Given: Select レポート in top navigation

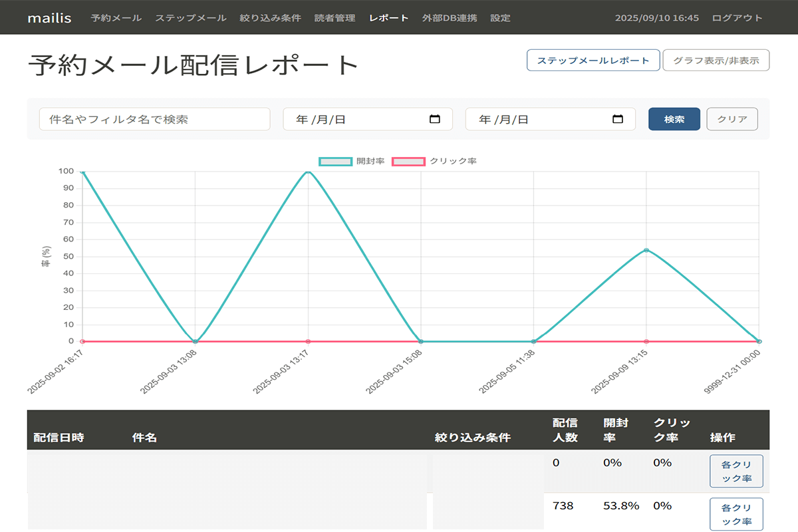Looking at the screenshot, I should (x=388, y=18).
